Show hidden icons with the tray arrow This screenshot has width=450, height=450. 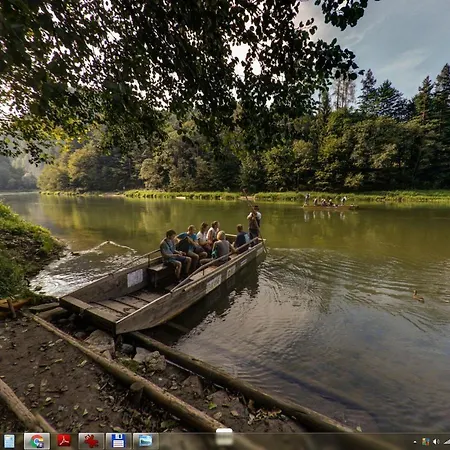[415, 442]
